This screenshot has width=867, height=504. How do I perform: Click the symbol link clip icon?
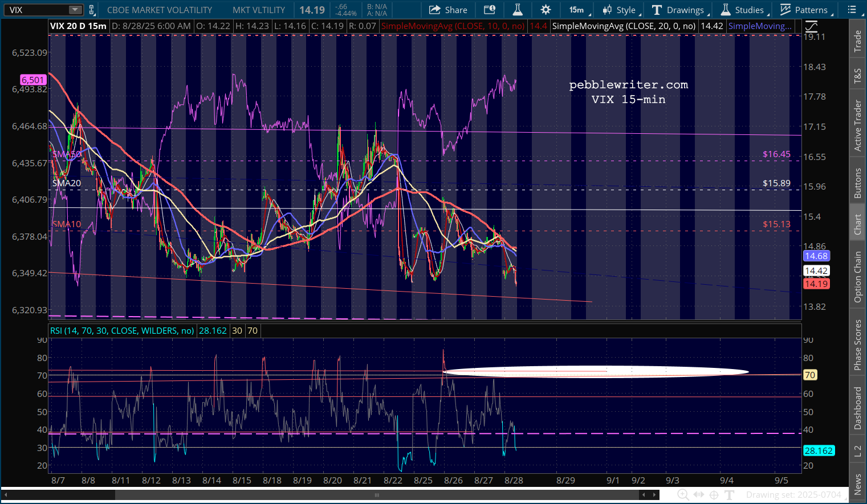[91, 10]
